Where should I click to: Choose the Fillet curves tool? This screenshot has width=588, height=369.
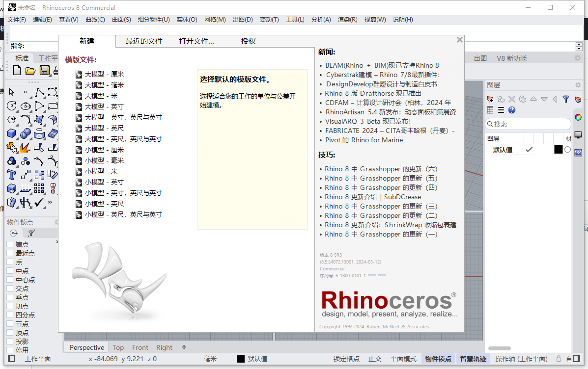(26, 120)
